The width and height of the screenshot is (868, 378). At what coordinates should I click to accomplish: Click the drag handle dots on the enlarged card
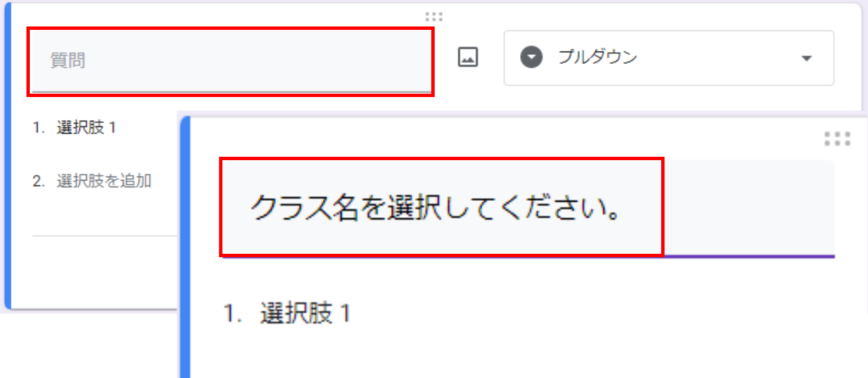click(837, 139)
